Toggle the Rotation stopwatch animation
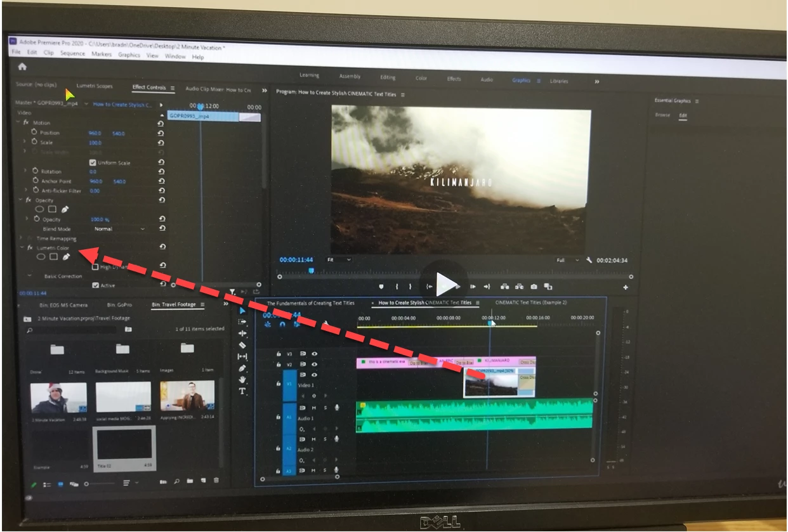Viewport: 788px width, 532px height. point(35,171)
